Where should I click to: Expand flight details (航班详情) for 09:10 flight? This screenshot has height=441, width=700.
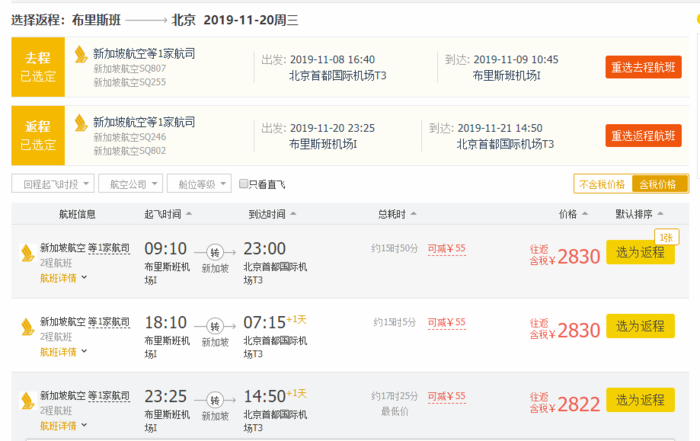pos(63,278)
